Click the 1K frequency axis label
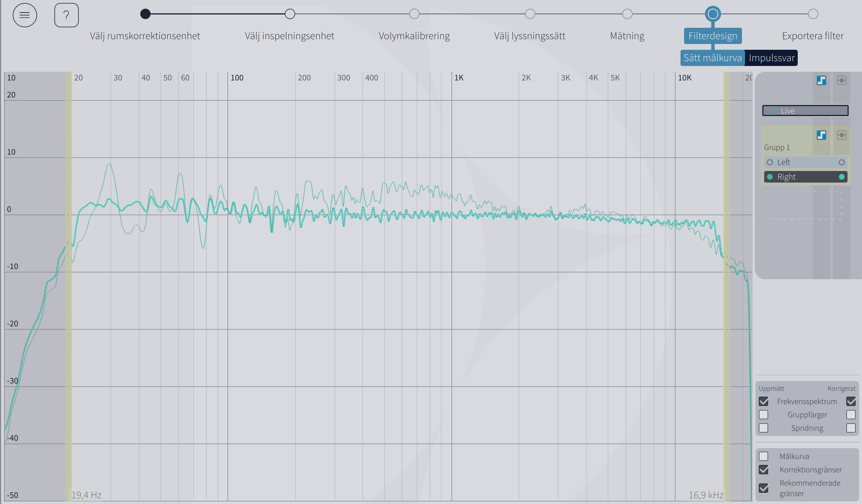This screenshot has height=504, width=862. [459, 78]
